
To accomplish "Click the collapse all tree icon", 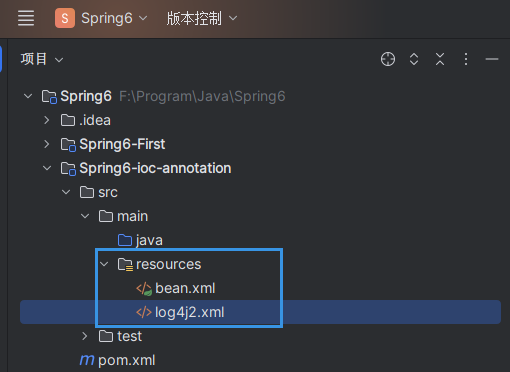I will point(440,59).
